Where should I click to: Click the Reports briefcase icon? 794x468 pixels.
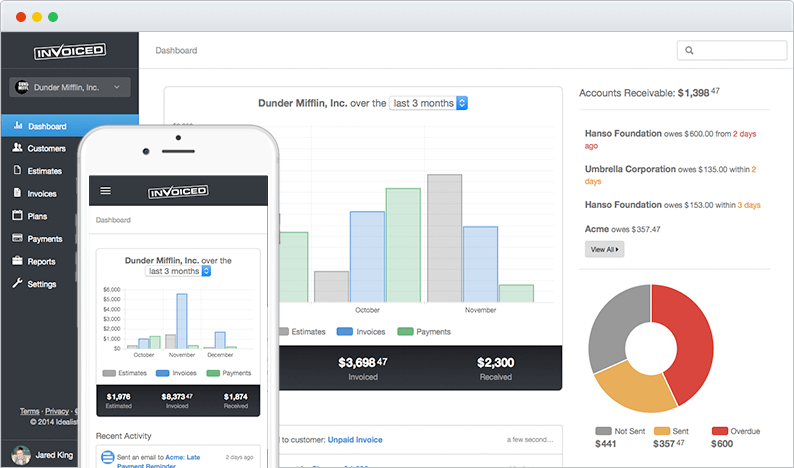pos(17,260)
